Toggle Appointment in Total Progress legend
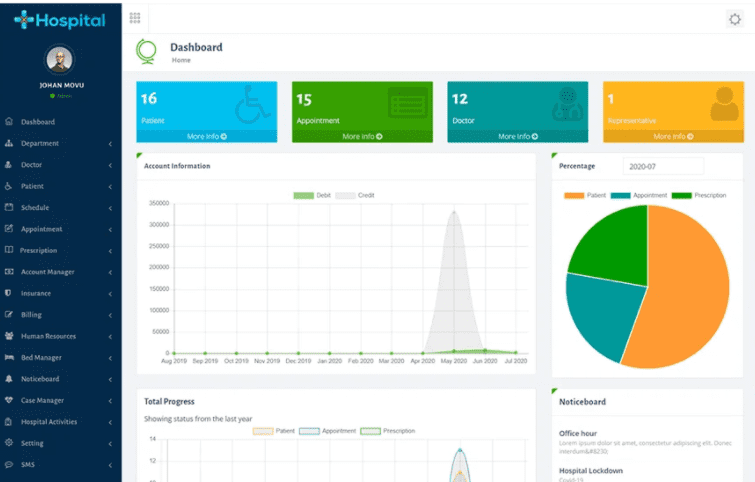Viewport: 755px width, 482px height. [x=327, y=431]
